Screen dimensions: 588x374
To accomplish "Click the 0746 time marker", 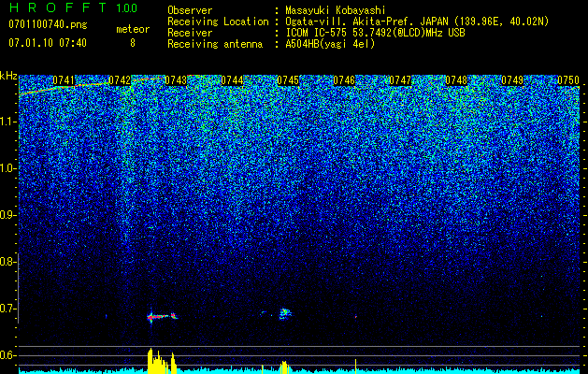I will [344, 80].
